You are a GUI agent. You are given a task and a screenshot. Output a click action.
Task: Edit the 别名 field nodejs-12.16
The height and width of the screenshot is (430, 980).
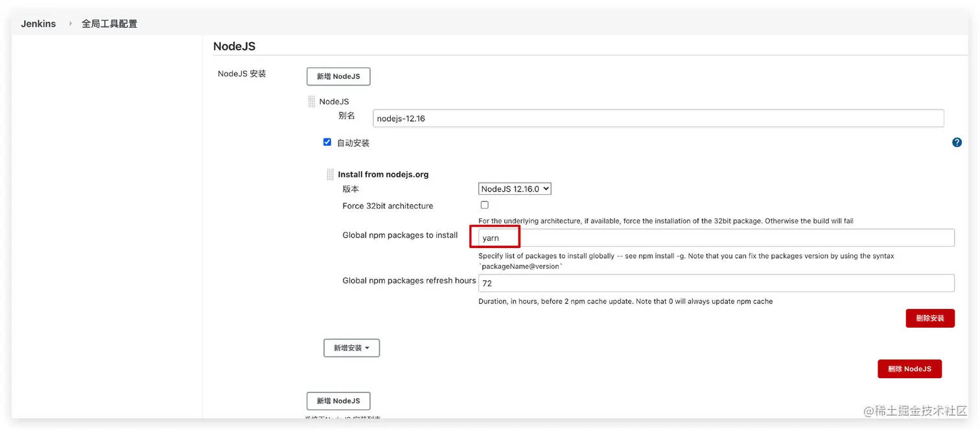coord(658,119)
